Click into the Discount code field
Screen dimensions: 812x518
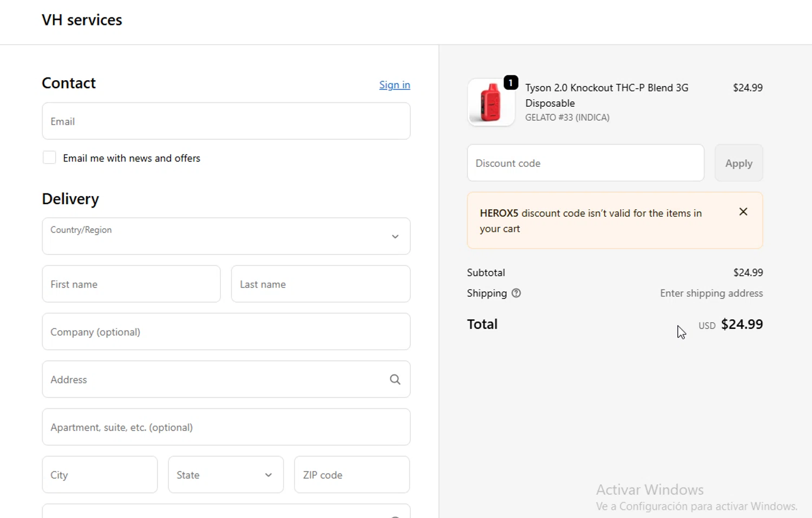585,163
